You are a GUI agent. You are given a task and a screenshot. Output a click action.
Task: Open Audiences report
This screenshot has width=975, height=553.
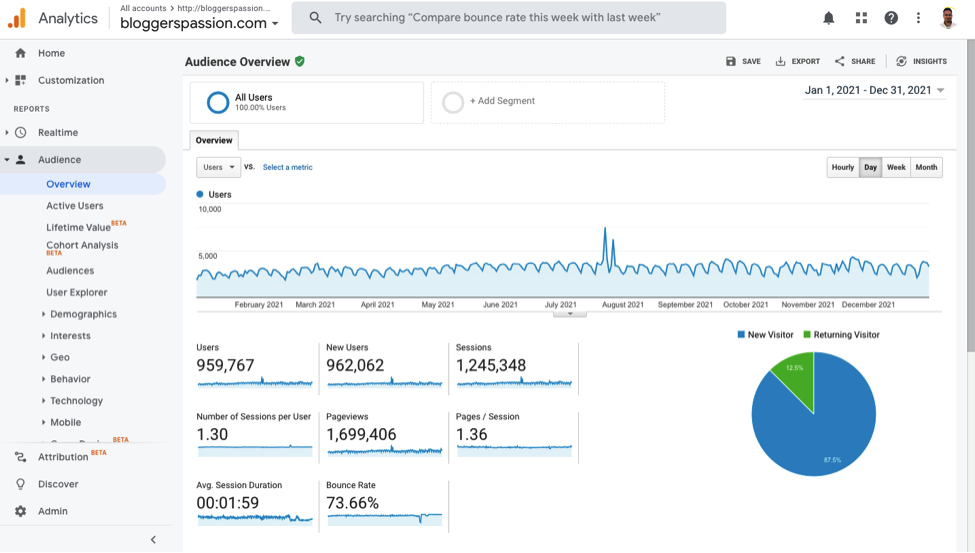tap(70, 271)
